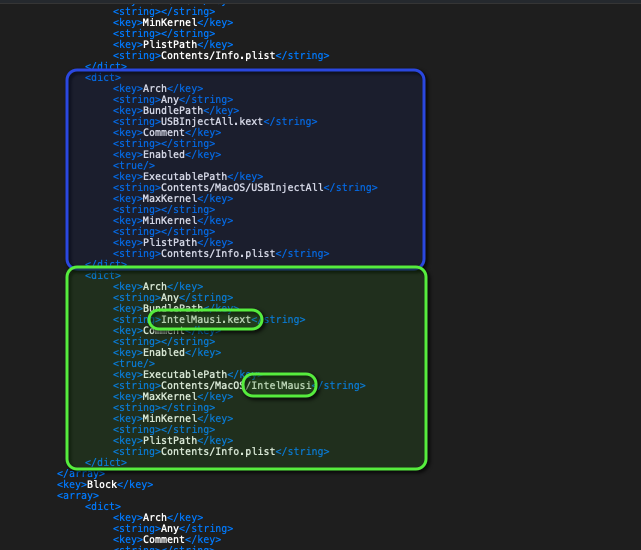Click Contents/Info.plist string in the IntelMausi dict
Image resolution: width=641 pixels, height=550 pixels.
pos(221,451)
